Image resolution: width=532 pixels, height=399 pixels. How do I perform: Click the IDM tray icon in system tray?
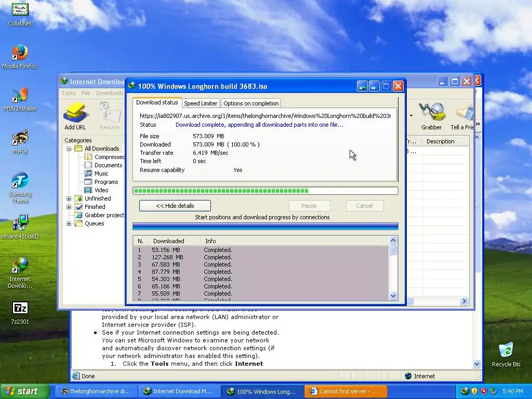[x=465, y=391]
